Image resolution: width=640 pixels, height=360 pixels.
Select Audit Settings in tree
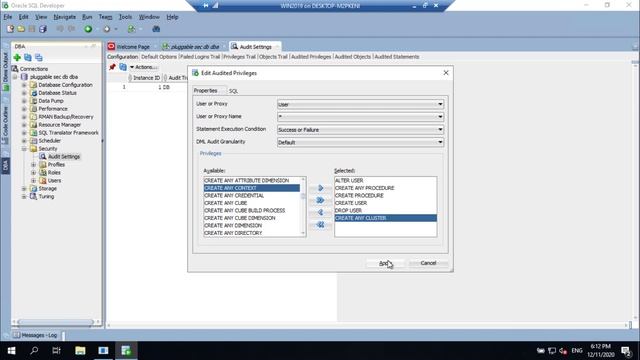[64, 157]
